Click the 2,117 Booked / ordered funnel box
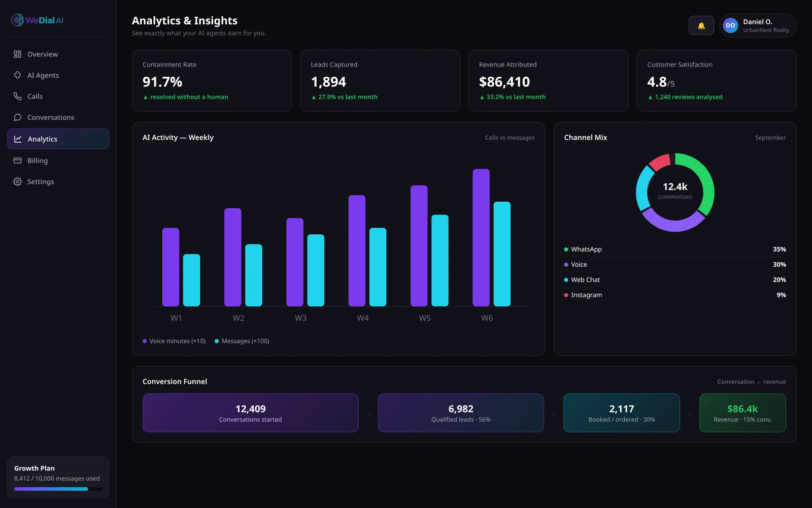The image size is (812, 508). pyautogui.click(x=622, y=413)
